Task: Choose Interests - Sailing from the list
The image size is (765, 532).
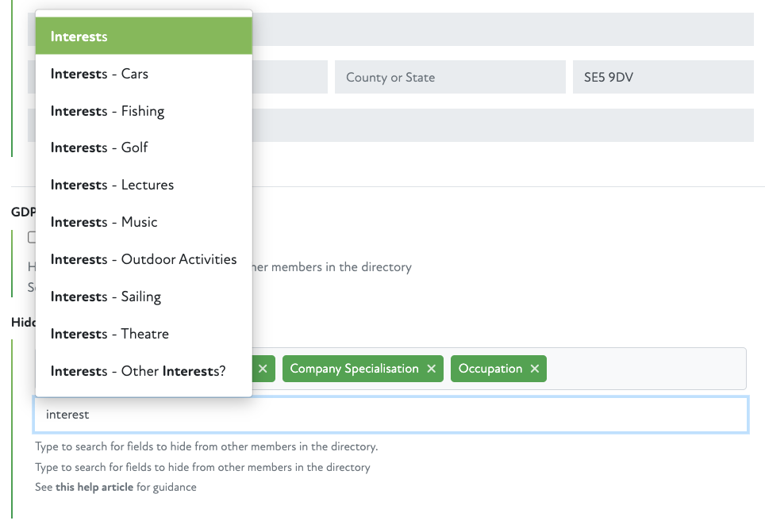Action: tap(143, 297)
